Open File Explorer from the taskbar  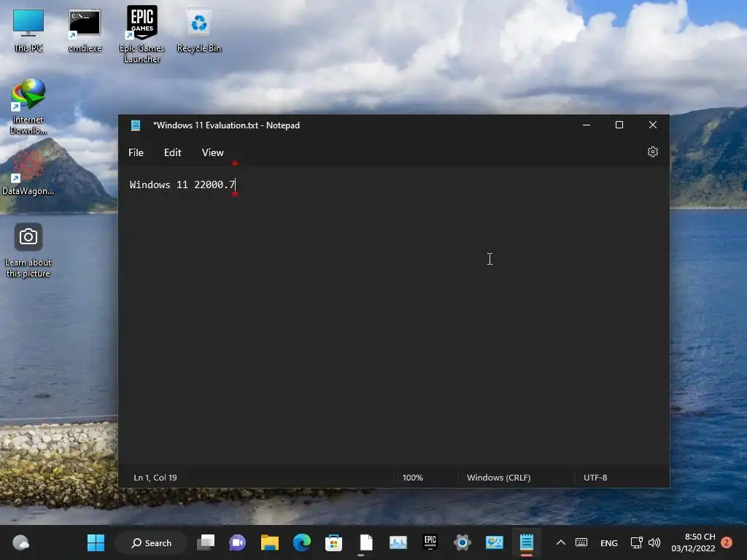pos(270,542)
